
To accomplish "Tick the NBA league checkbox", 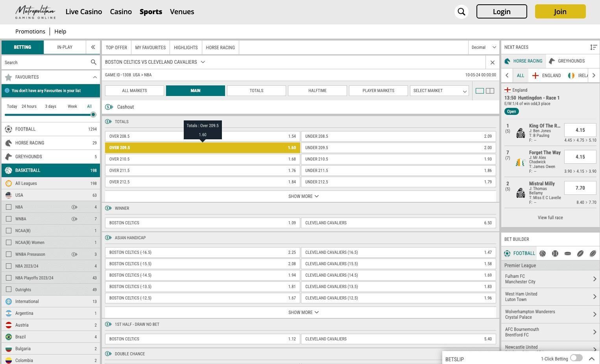I will pos(9,207).
